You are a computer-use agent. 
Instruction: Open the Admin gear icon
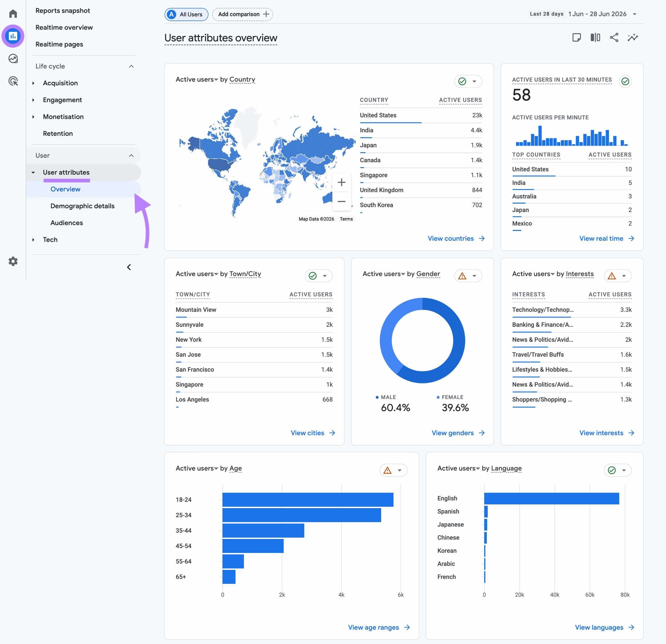coord(13,261)
